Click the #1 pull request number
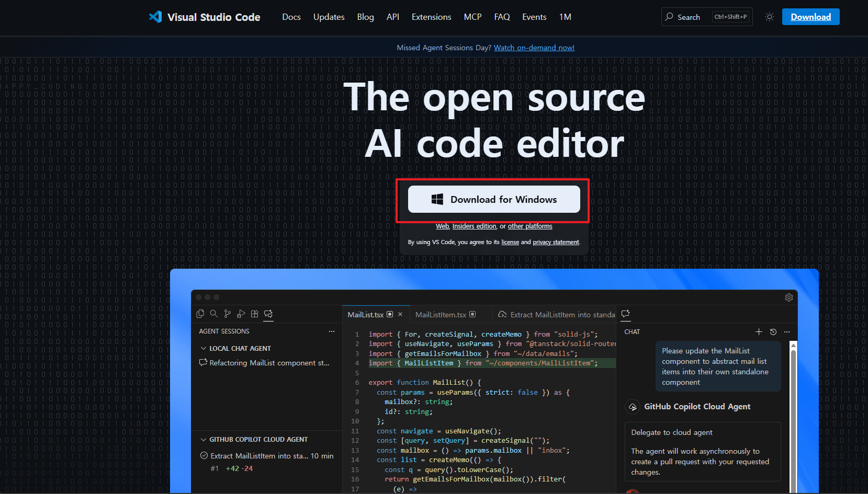Screen dimensions: 868x494 215,468
